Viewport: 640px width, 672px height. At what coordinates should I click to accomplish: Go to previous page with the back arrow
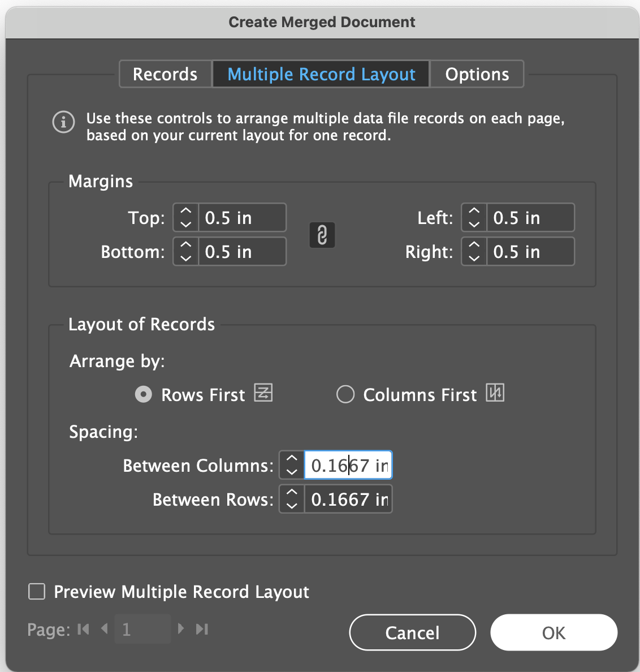pos(105,628)
